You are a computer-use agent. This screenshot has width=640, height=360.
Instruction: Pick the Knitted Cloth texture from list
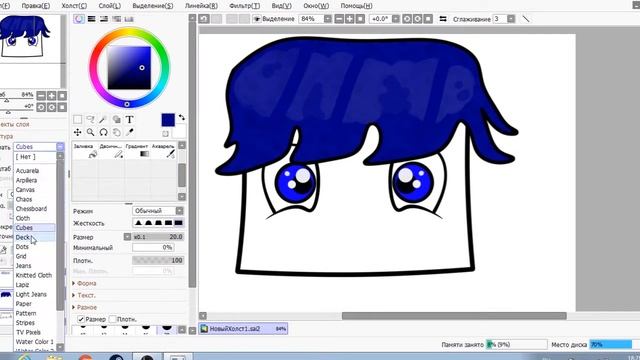coord(35,275)
